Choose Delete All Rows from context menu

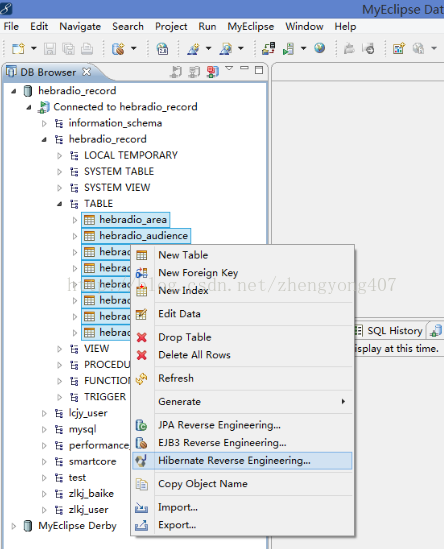coord(242,355)
